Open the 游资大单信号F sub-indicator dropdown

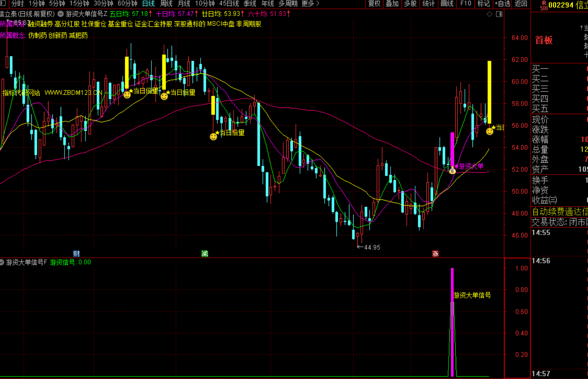(2, 262)
